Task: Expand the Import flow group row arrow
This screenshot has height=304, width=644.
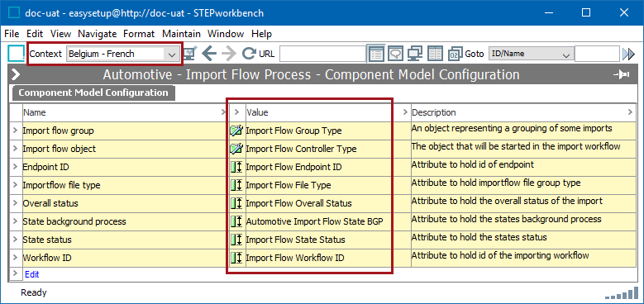Action: 15,131
